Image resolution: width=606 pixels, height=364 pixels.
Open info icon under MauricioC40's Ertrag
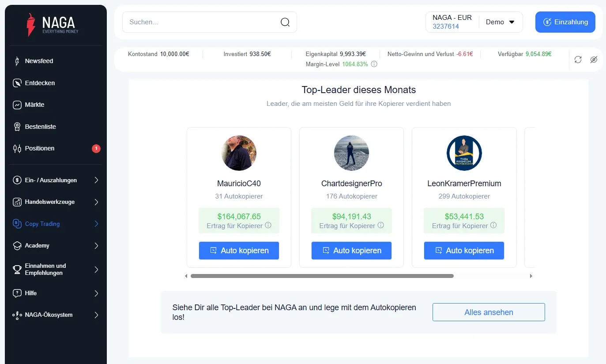coord(268,225)
